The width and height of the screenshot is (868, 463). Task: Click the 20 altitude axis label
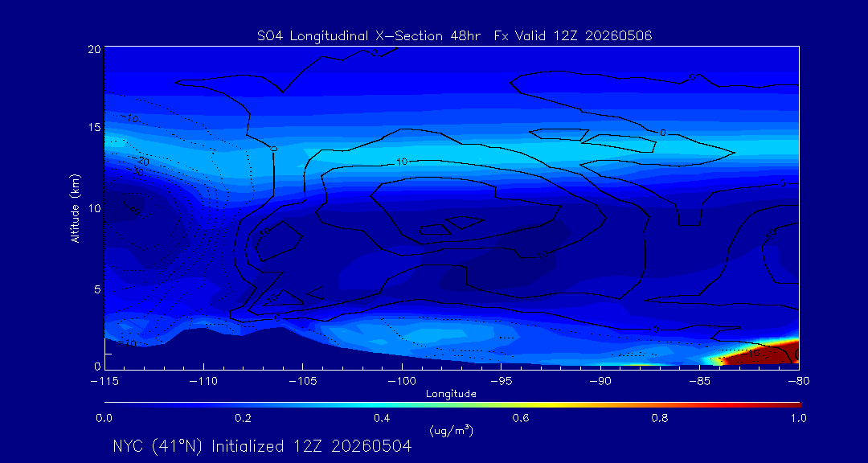pos(93,48)
